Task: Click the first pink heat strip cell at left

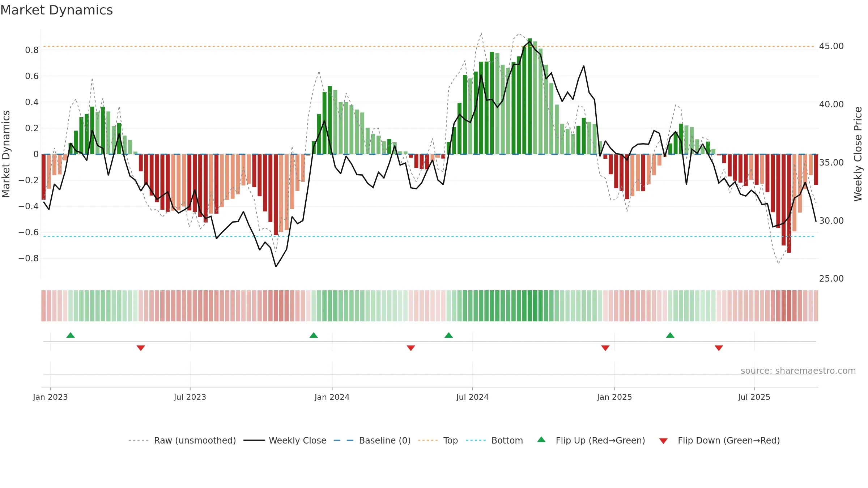Action: [43, 306]
